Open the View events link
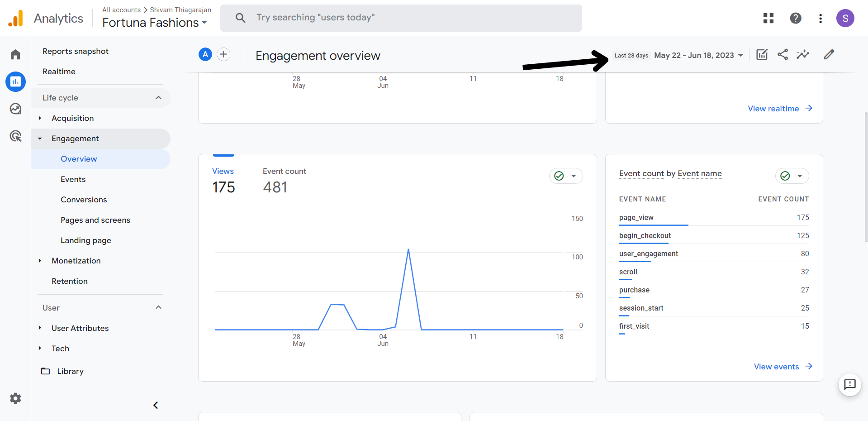Image resolution: width=868 pixels, height=421 pixels. click(x=783, y=367)
